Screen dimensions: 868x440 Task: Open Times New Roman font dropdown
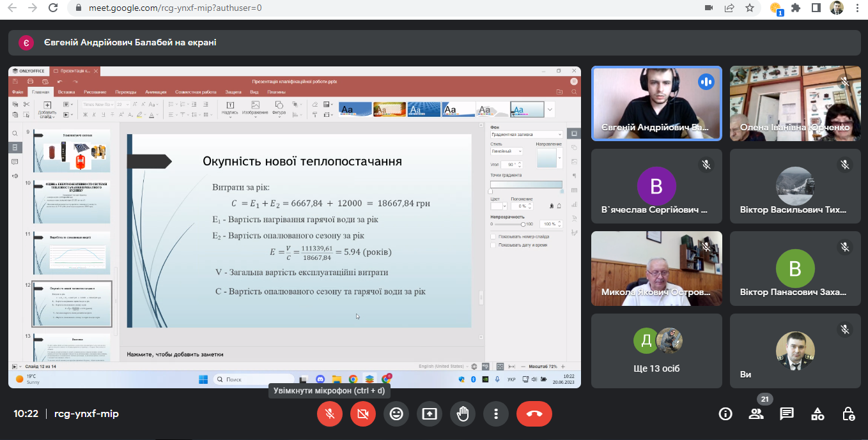(x=98, y=105)
